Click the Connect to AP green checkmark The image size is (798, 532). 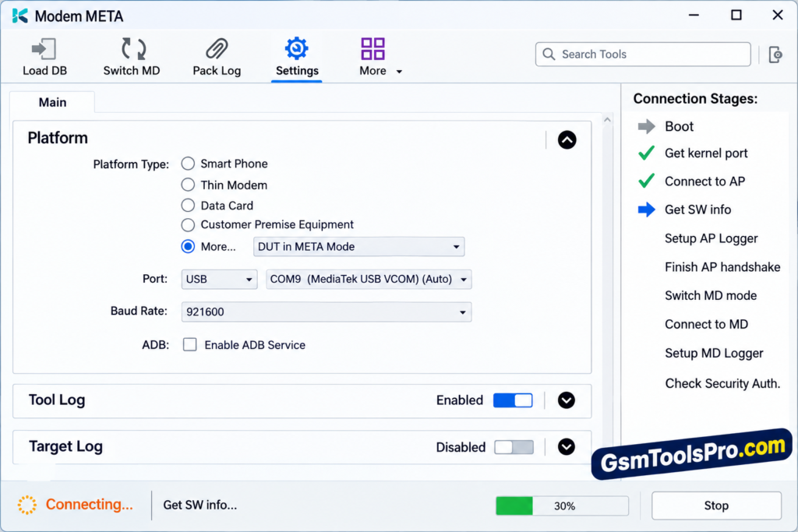pyautogui.click(x=646, y=181)
